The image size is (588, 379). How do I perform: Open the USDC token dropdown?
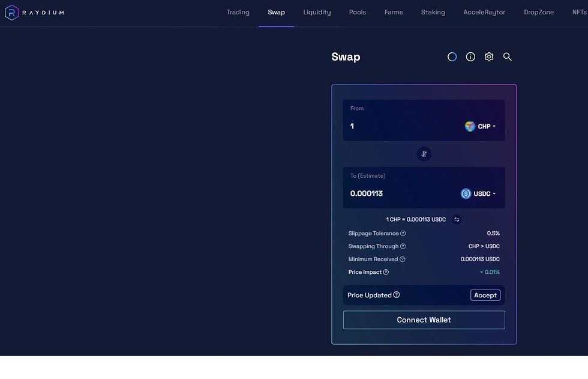(478, 193)
